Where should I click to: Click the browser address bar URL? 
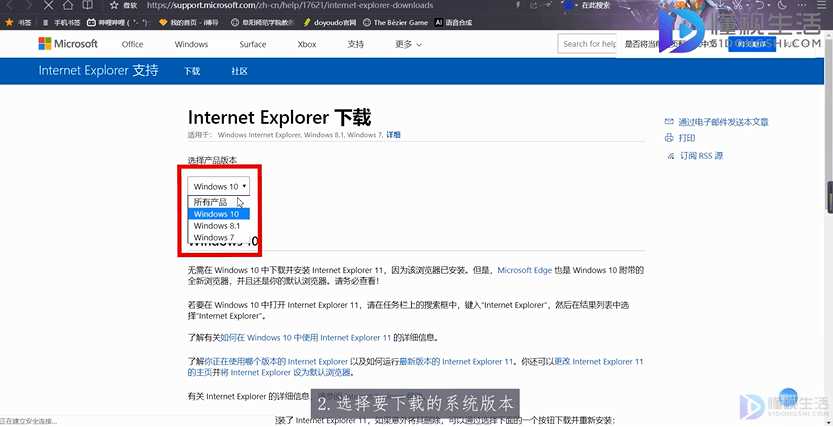290,5
